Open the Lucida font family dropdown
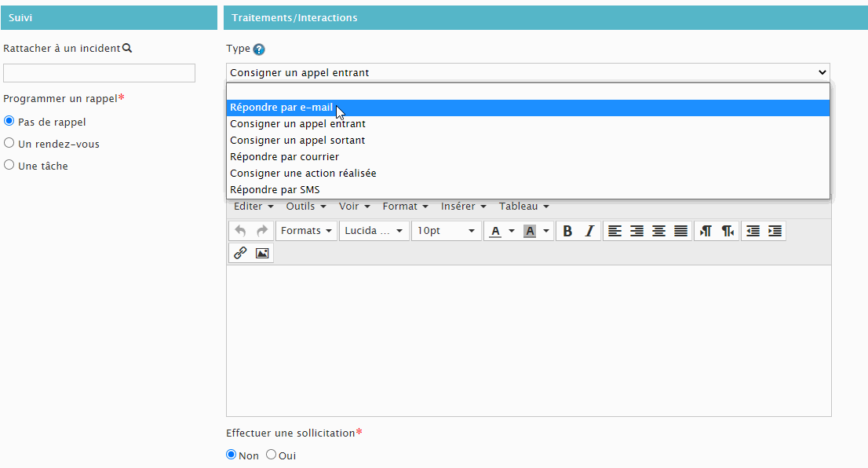 coord(374,231)
